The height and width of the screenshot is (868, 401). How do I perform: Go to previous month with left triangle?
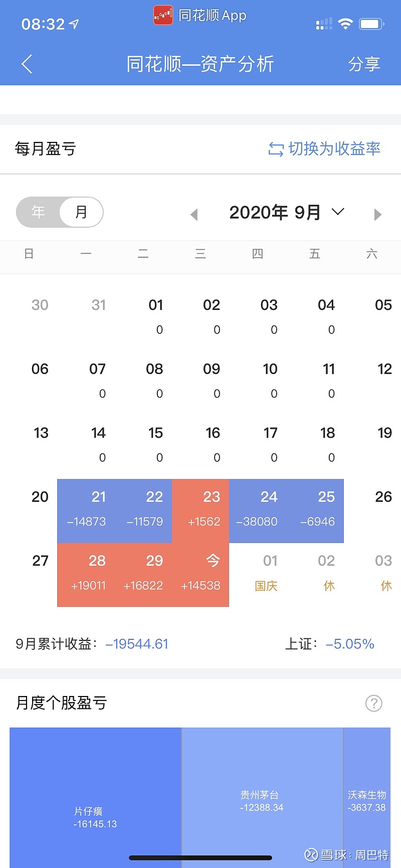[x=194, y=215]
